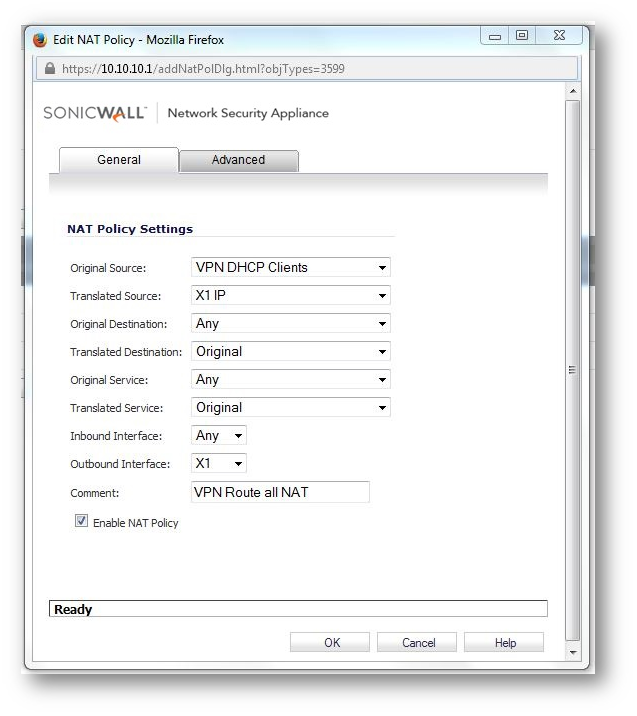Expand the Translated Source dropdown

tap(290, 295)
